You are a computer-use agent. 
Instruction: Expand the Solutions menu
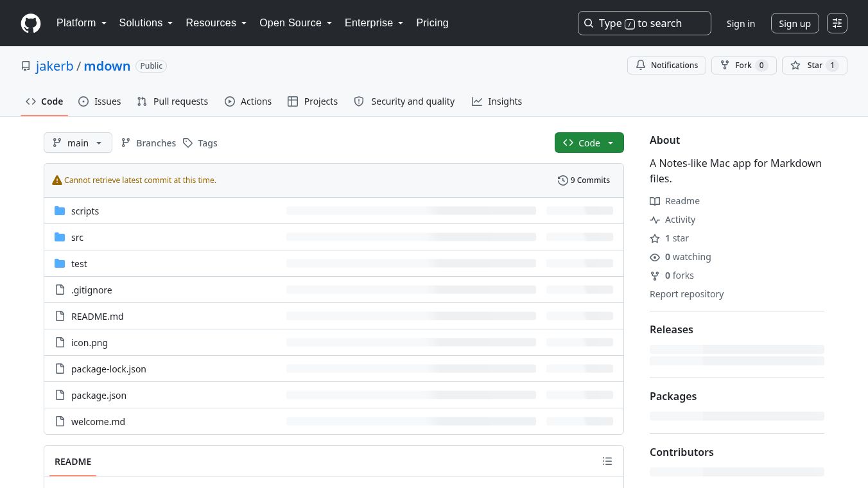146,23
